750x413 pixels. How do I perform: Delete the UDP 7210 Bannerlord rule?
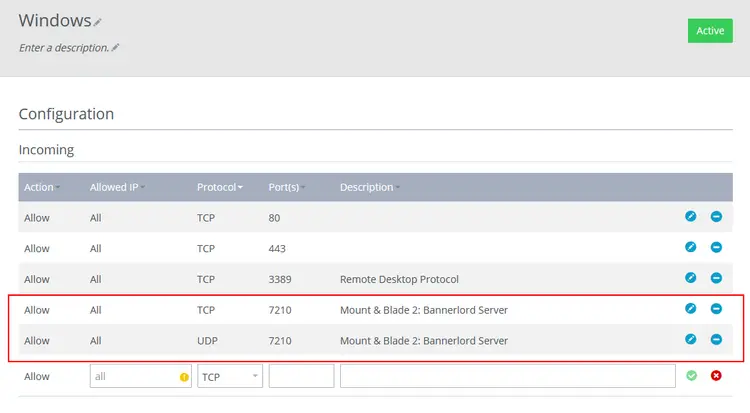[x=716, y=339]
